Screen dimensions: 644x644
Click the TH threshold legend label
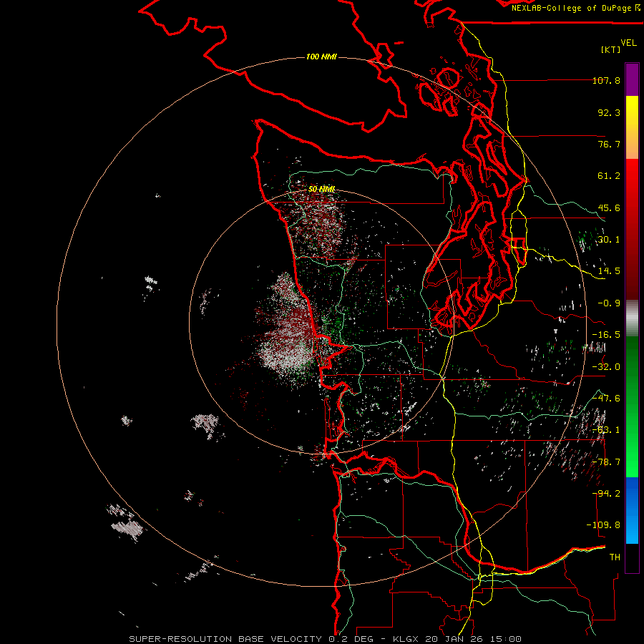615,557
